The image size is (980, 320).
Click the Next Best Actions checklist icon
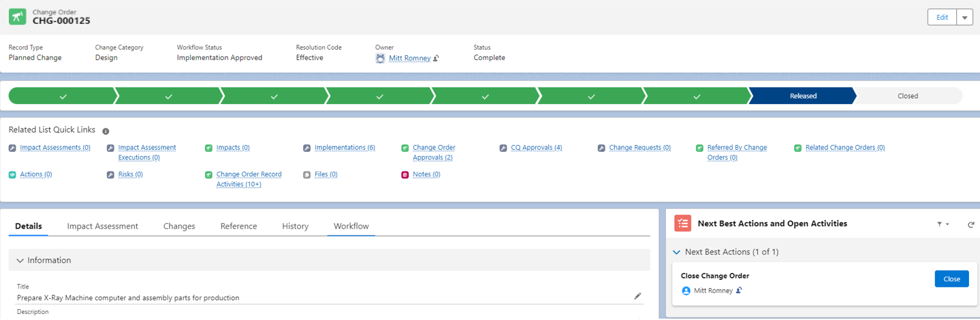coord(682,223)
